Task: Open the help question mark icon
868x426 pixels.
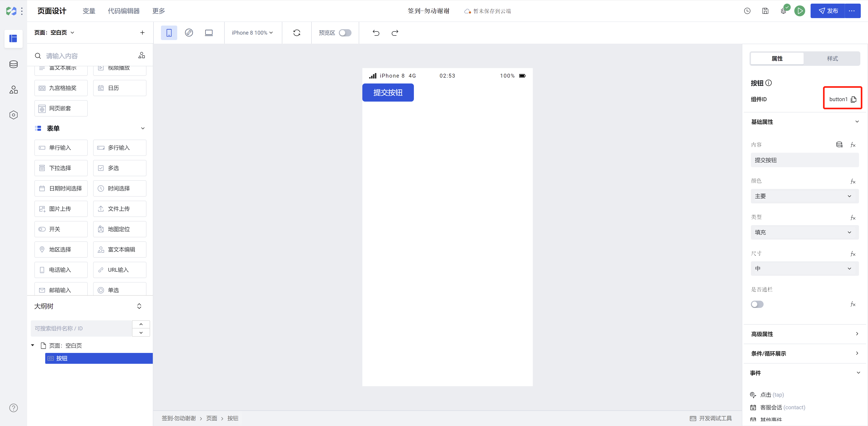Action: [x=14, y=408]
